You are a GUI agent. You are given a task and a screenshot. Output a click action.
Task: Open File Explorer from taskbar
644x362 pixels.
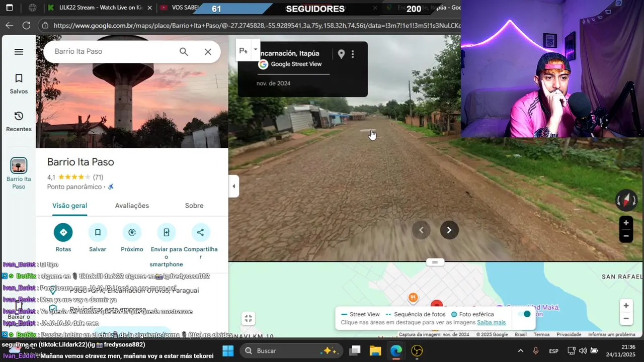coord(375,350)
